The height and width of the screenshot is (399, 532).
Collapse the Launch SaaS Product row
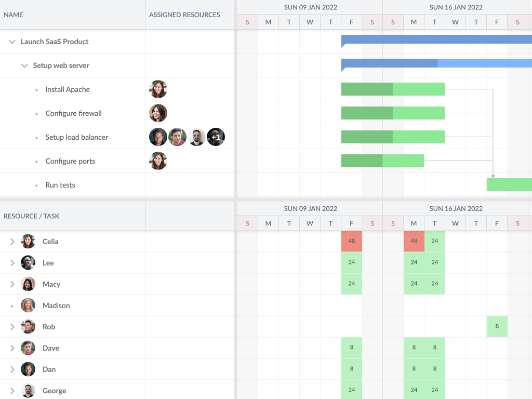(12, 42)
